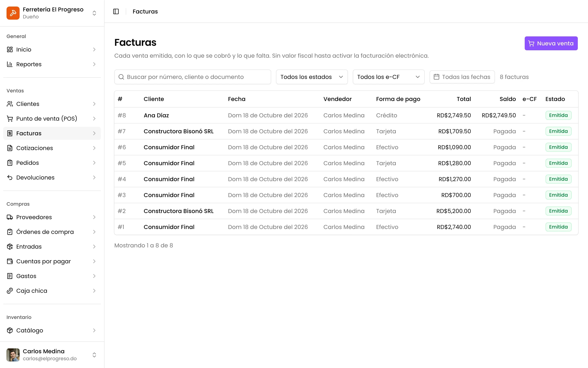Image resolution: width=588 pixels, height=368 pixels.
Task: Click the RD$700.00 total for invoice #3
Action: 456,195
